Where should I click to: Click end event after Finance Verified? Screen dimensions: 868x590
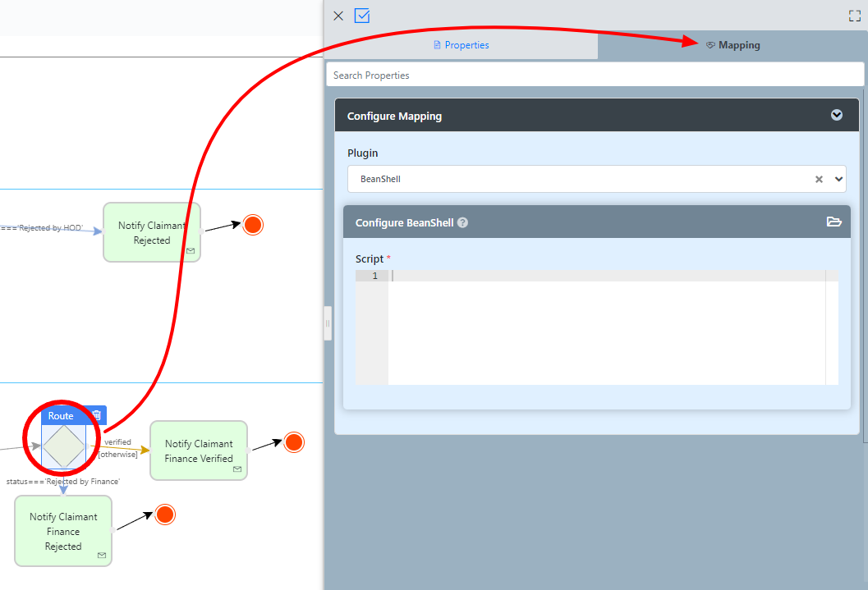(294, 442)
